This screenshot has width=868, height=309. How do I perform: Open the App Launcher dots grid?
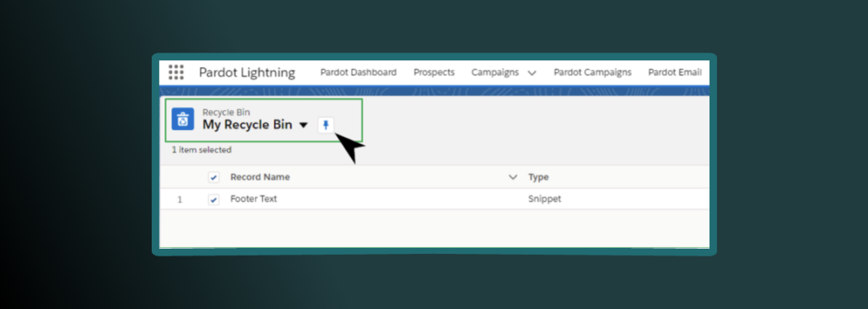176,72
